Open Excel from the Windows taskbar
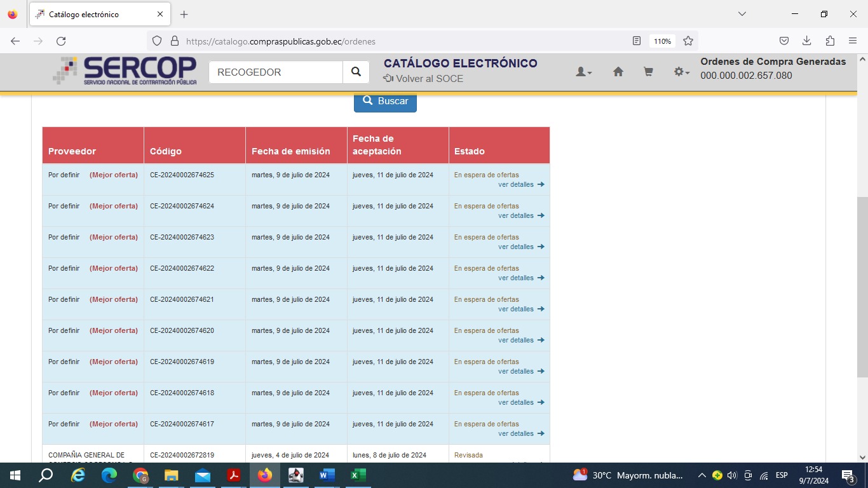Image resolution: width=868 pixels, height=488 pixels. [358, 475]
